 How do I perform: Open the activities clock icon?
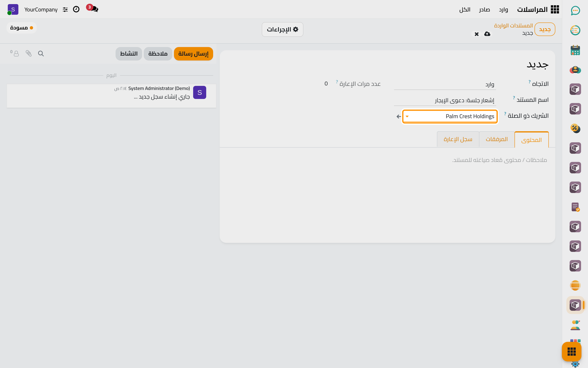76,10
